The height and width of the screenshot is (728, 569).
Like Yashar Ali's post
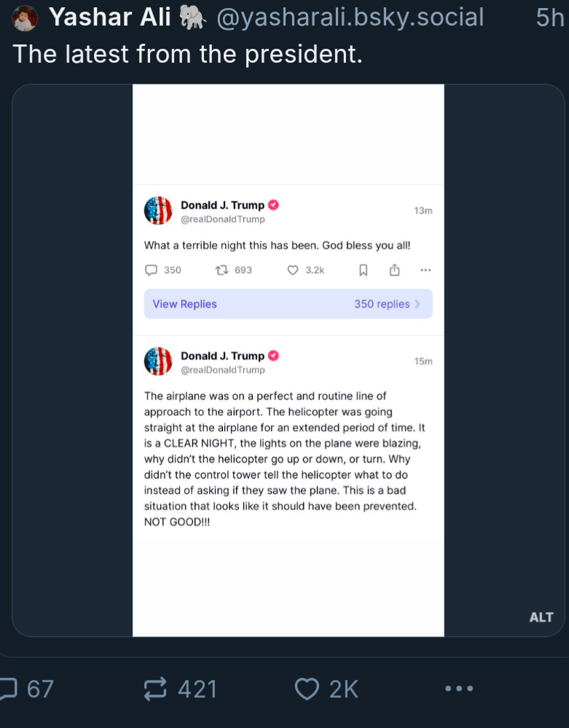(307, 689)
